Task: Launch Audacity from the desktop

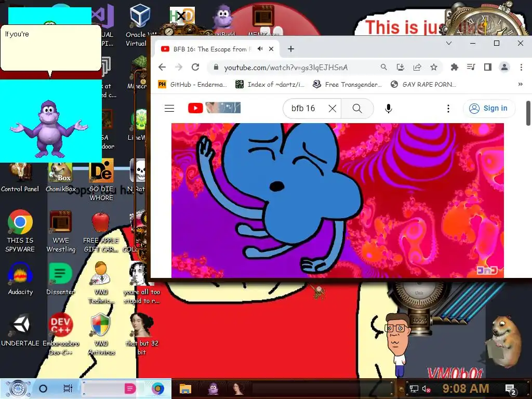Action: [20, 278]
